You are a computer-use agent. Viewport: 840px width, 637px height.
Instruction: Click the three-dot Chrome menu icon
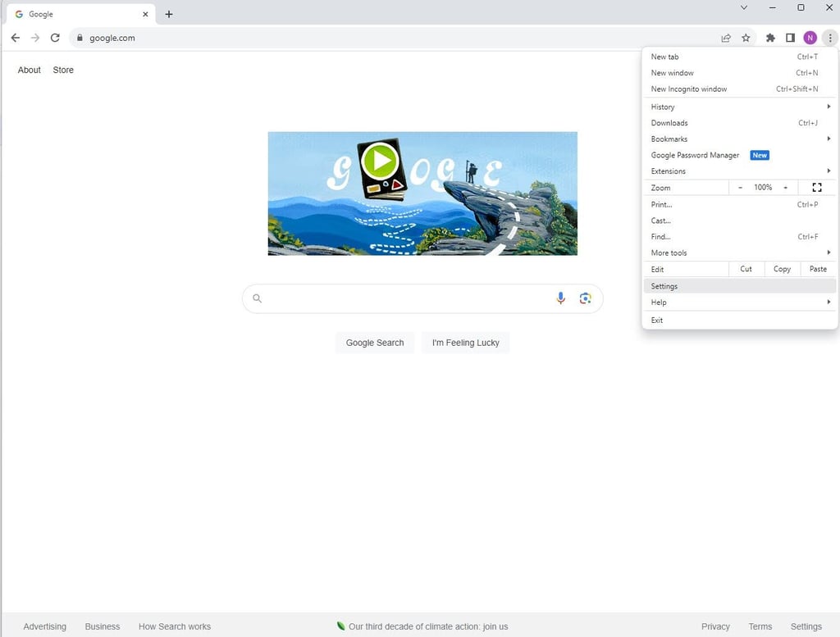[x=830, y=38]
